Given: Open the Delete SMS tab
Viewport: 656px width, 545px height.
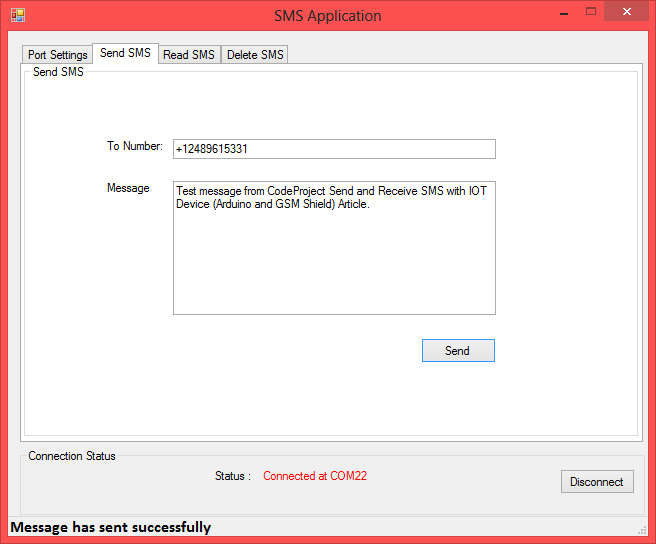Looking at the screenshot, I should (255, 55).
